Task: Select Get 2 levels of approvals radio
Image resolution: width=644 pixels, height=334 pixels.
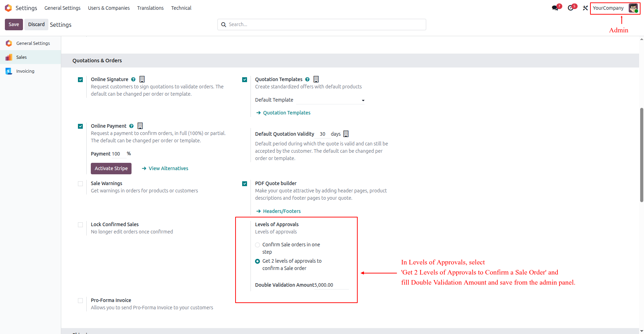Action: (257, 261)
